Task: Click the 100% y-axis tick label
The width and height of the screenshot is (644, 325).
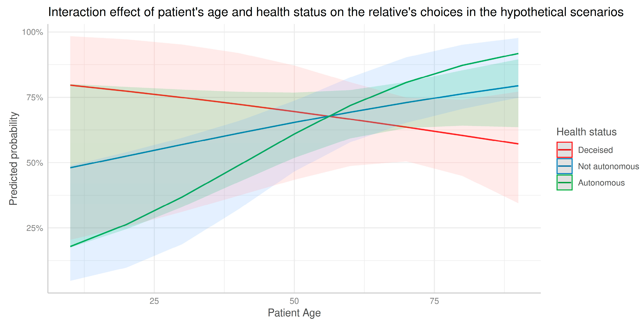Action: 32,32
